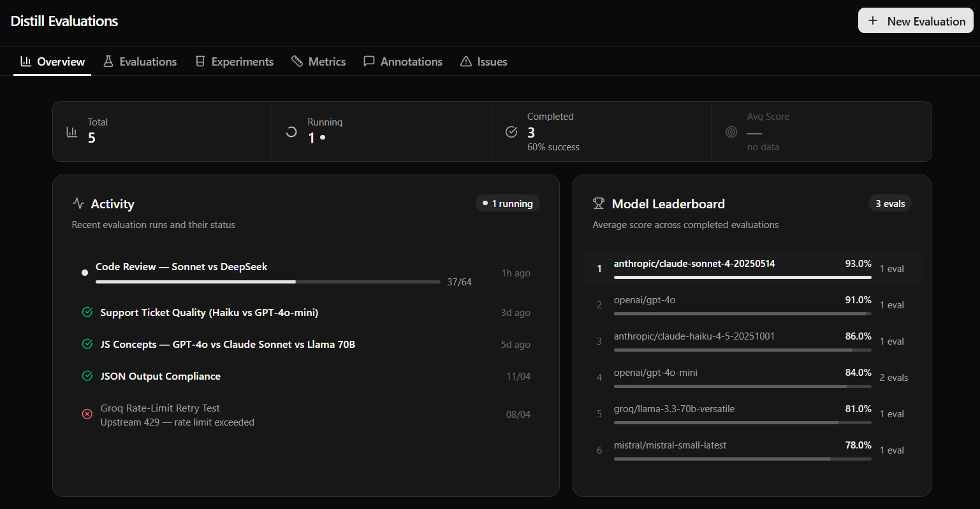
Task: Click the warning icon beside Issues tab
Action: (x=466, y=61)
